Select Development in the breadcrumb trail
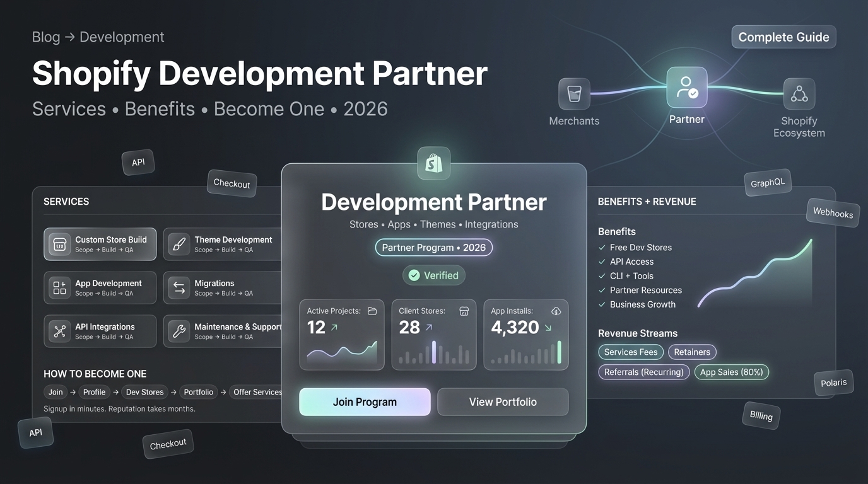Image resolution: width=868 pixels, height=484 pixels. coord(122,37)
